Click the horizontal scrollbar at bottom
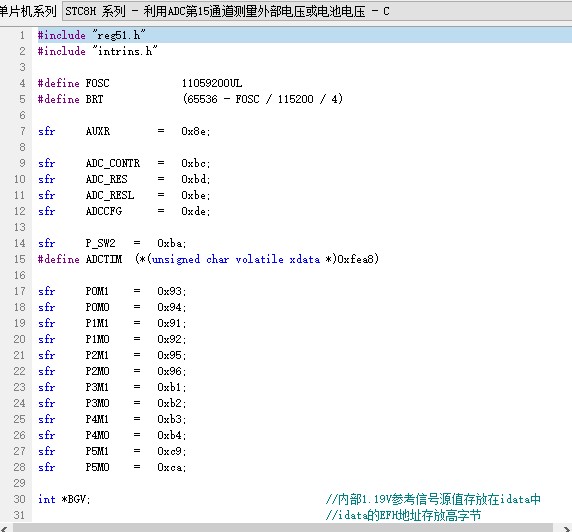This screenshot has width=572, height=532. pos(283,528)
